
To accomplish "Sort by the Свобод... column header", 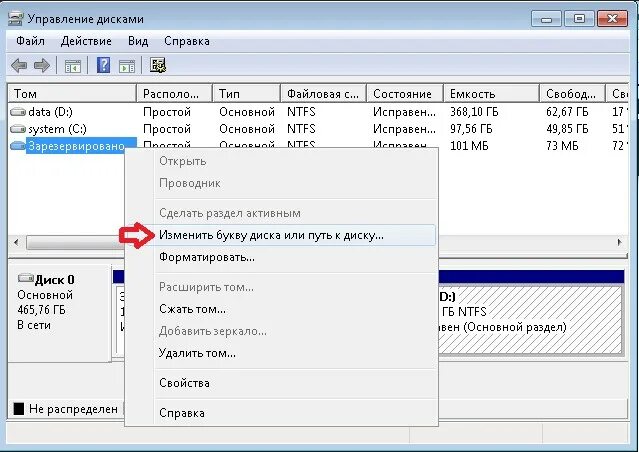I will click(573, 93).
